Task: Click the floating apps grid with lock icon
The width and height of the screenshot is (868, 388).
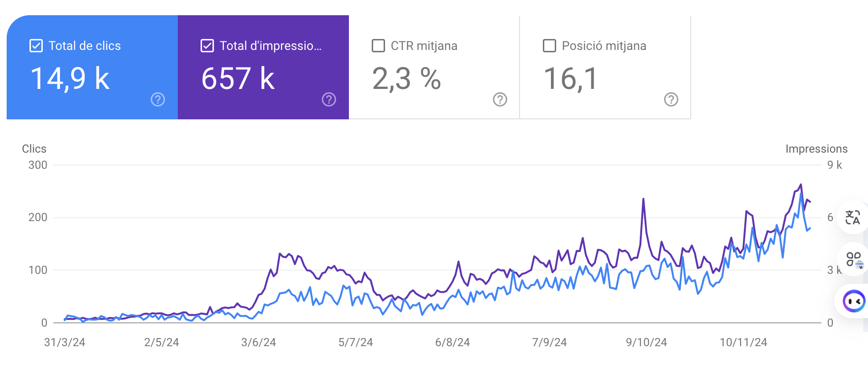Action: click(854, 260)
